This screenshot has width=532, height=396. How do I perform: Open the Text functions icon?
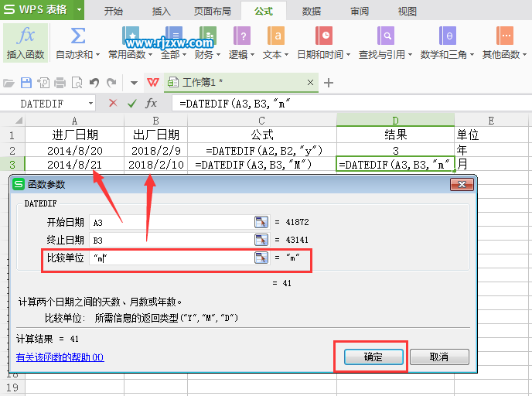(276, 36)
